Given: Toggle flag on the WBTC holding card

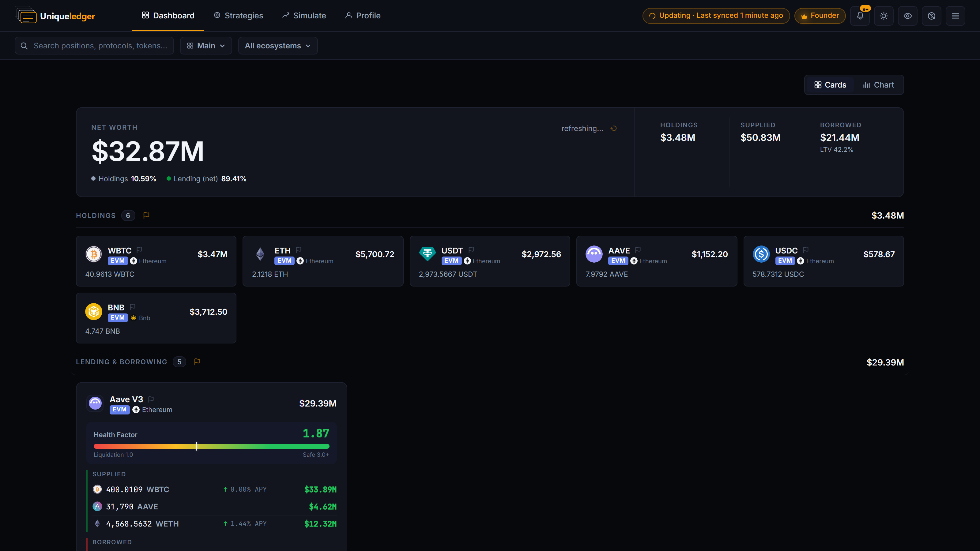Looking at the screenshot, I should click(x=139, y=250).
